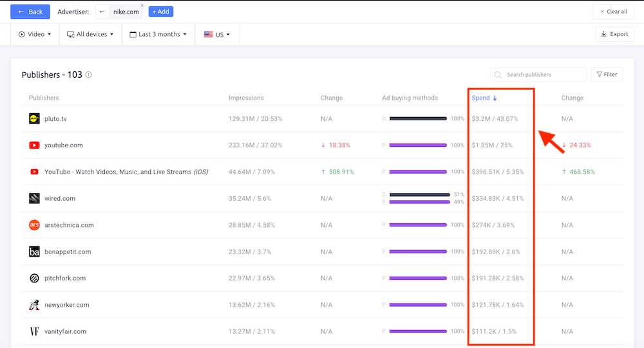Image resolution: width=644 pixels, height=348 pixels.
Task: Remove nike.com advertiser with the x
Action: click(x=142, y=5)
